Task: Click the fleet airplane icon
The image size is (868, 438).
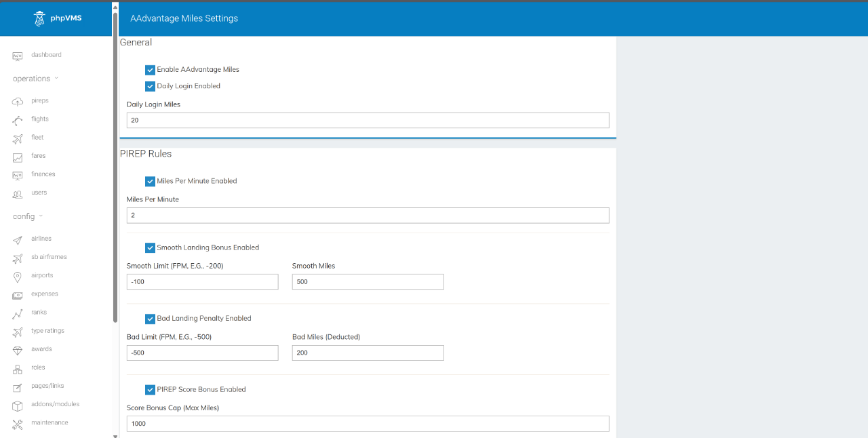Action: 18,138
